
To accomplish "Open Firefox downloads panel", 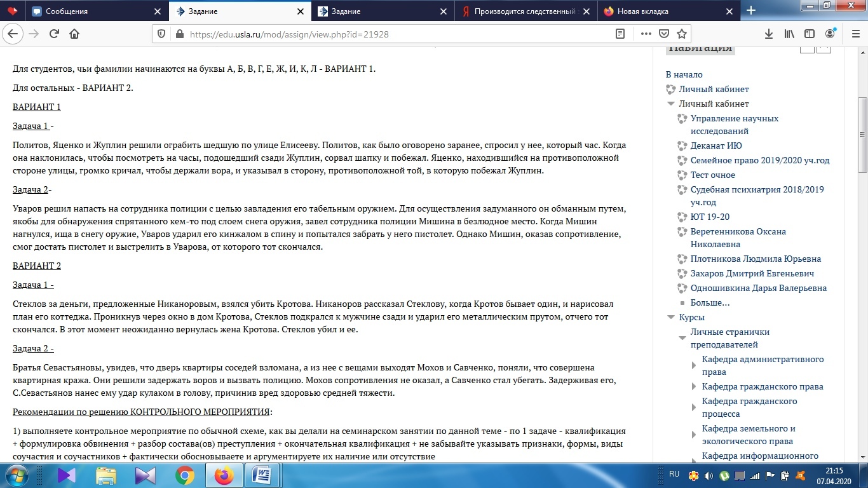I will tap(768, 34).
